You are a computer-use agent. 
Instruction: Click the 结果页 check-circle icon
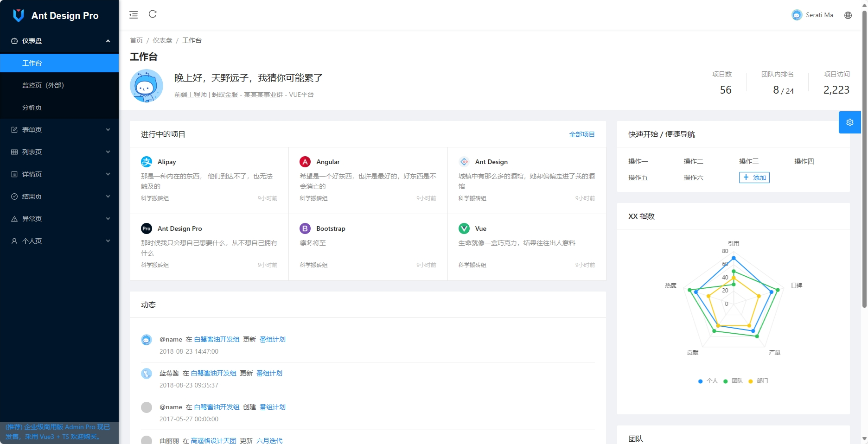click(x=14, y=197)
